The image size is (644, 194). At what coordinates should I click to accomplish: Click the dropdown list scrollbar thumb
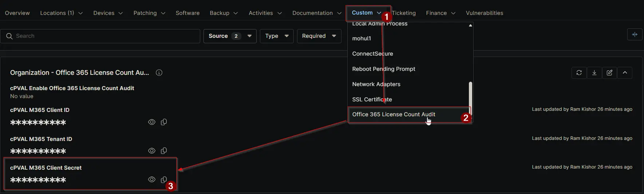470,95
